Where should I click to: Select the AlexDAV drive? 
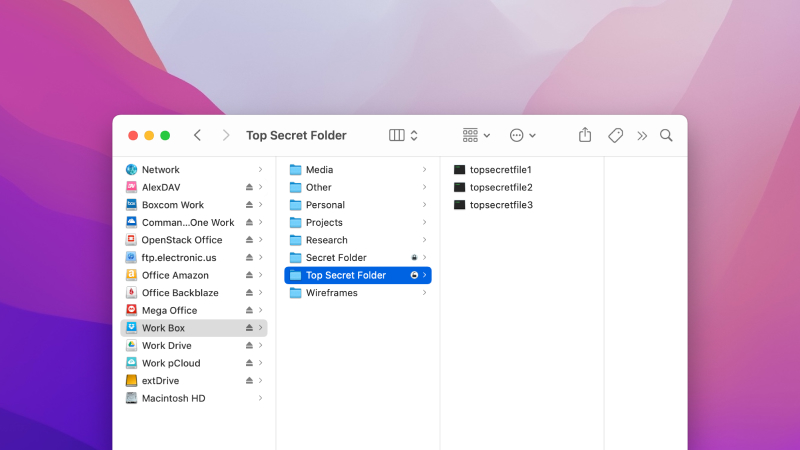tap(194, 187)
